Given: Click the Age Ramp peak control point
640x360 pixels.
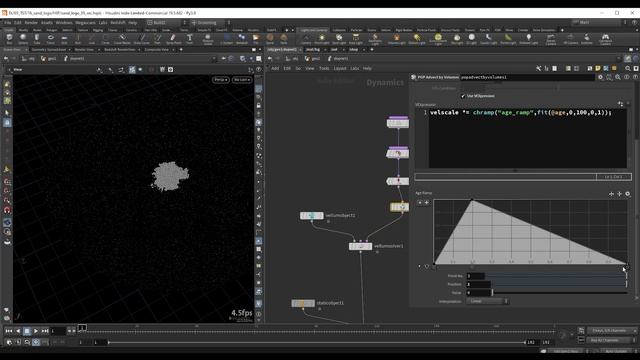Looking at the screenshot, I should point(472,200).
